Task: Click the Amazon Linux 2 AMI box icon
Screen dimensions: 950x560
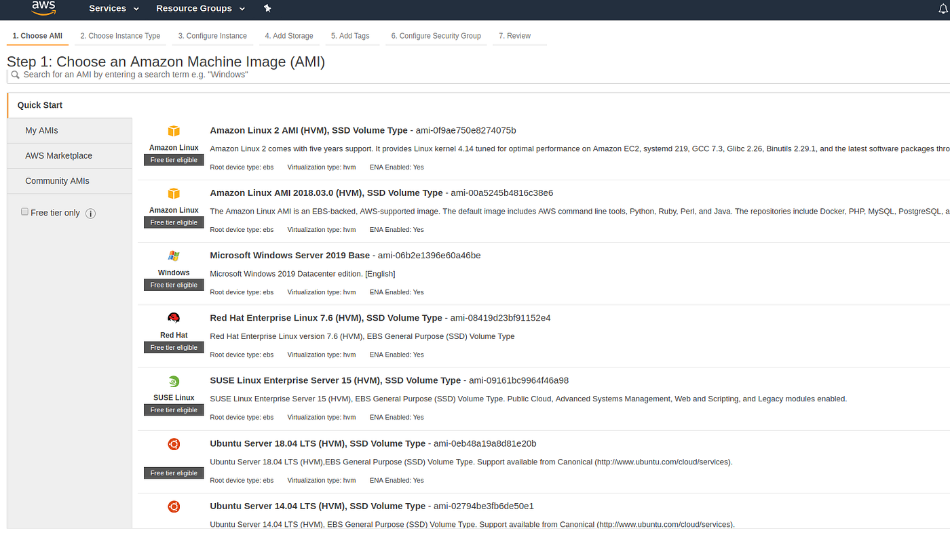Action: [174, 131]
